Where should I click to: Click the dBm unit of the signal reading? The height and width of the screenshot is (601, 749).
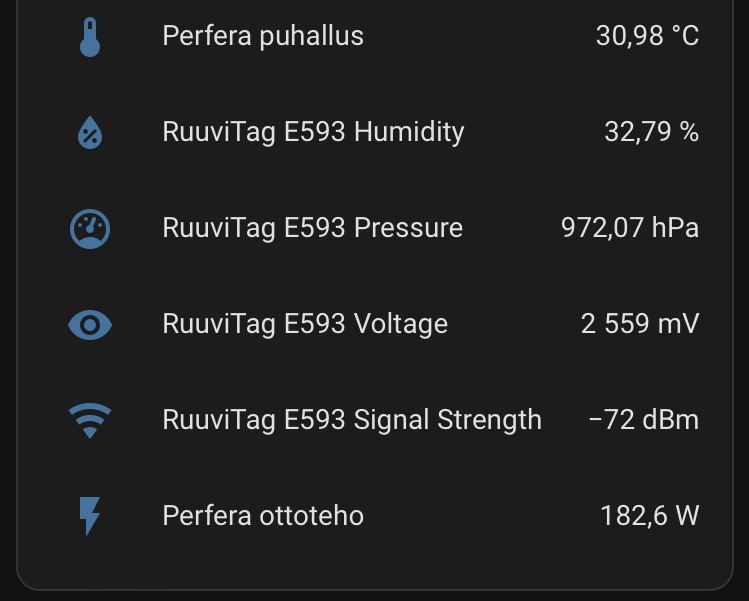671,420
